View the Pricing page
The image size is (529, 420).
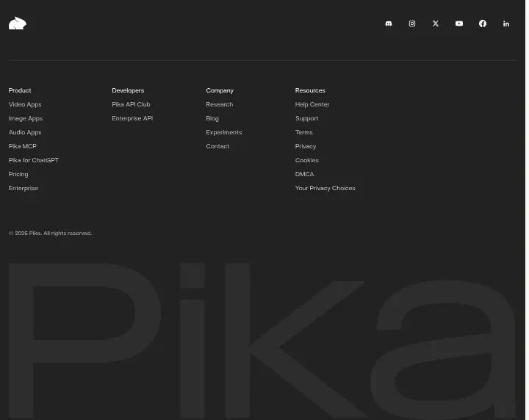click(x=18, y=174)
